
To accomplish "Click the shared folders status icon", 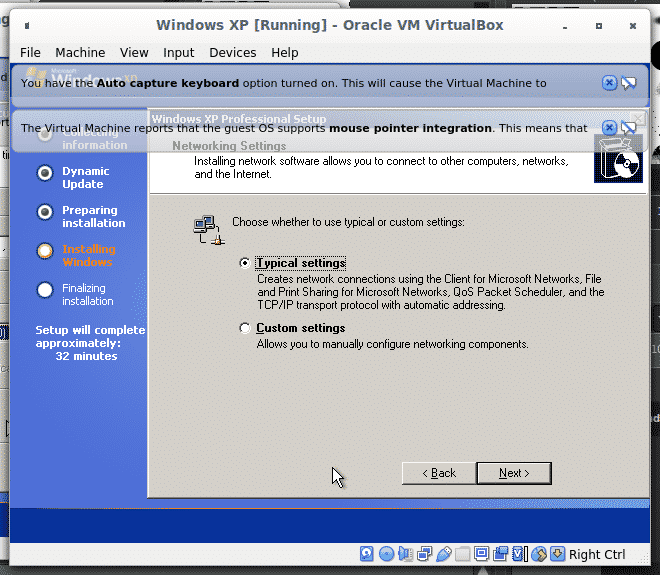I will [x=462, y=554].
